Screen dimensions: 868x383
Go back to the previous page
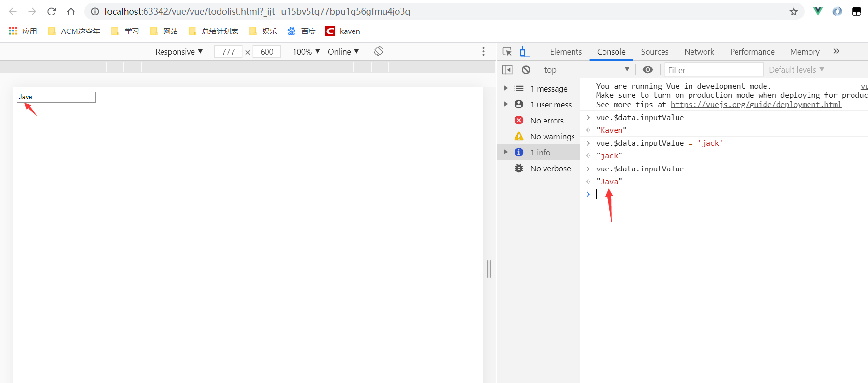[x=13, y=11]
